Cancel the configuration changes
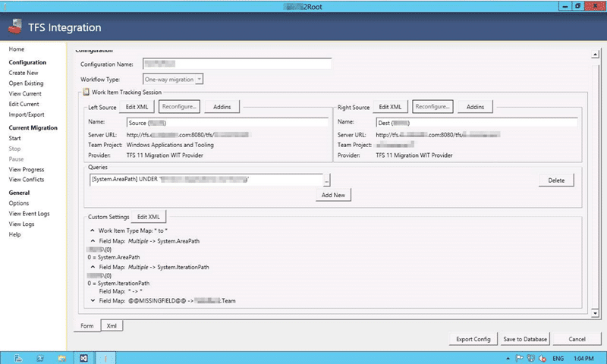607x364 pixels. (x=577, y=339)
